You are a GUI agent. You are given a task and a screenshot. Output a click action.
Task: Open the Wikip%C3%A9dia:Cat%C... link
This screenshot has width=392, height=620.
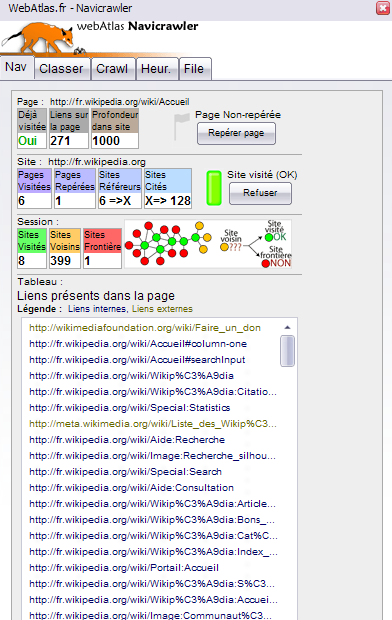coord(153,535)
